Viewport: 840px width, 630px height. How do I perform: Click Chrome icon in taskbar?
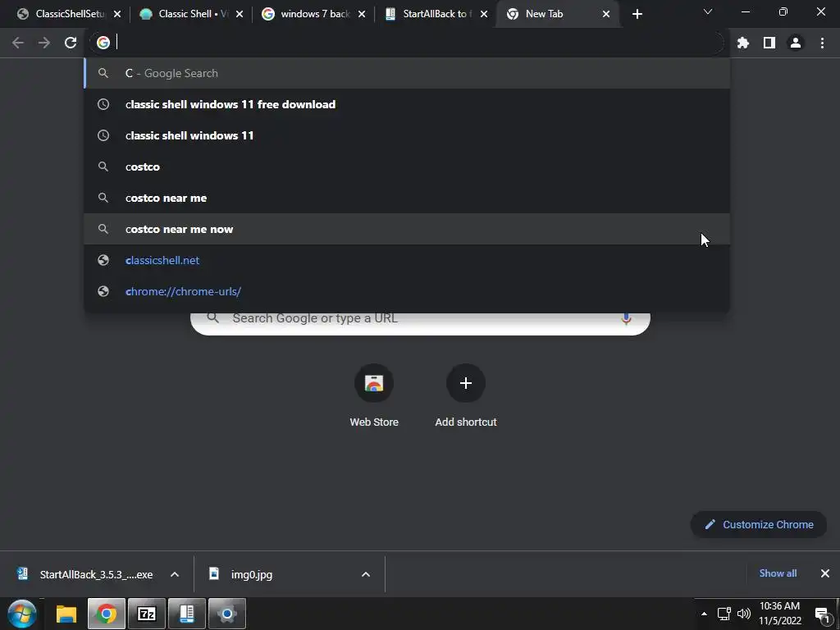point(106,614)
